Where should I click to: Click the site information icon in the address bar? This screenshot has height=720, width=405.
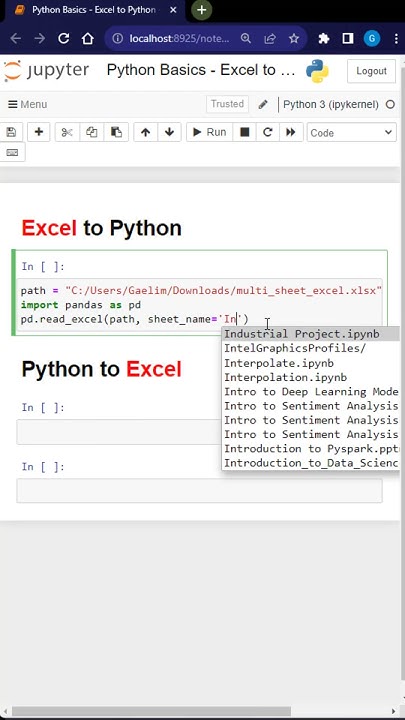click(118, 39)
